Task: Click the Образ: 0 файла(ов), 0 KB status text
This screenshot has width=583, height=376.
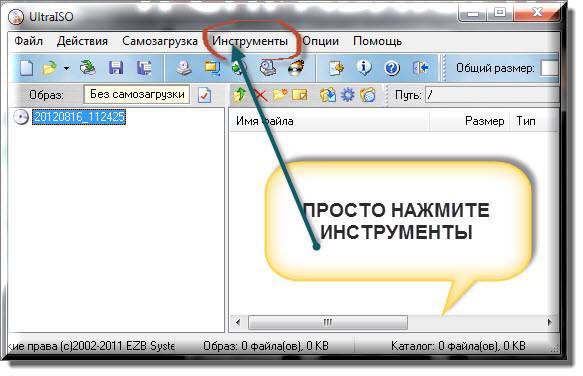Action: point(266,346)
